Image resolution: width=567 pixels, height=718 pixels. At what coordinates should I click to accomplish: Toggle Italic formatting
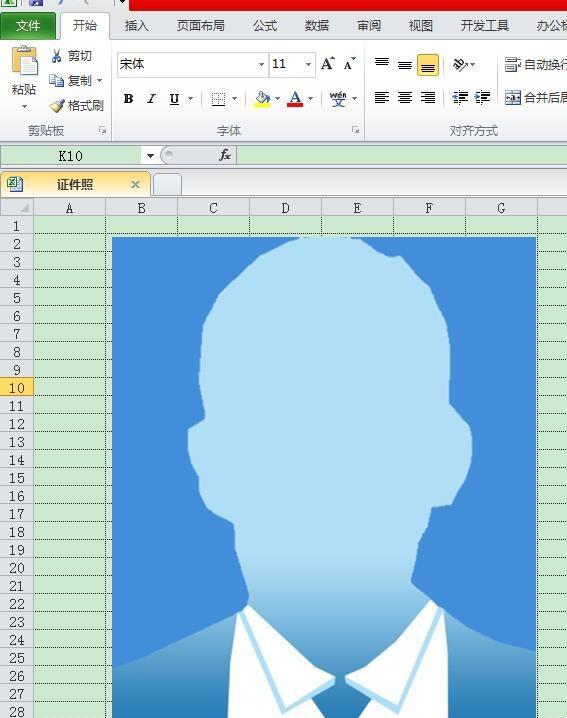click(152, 98)
